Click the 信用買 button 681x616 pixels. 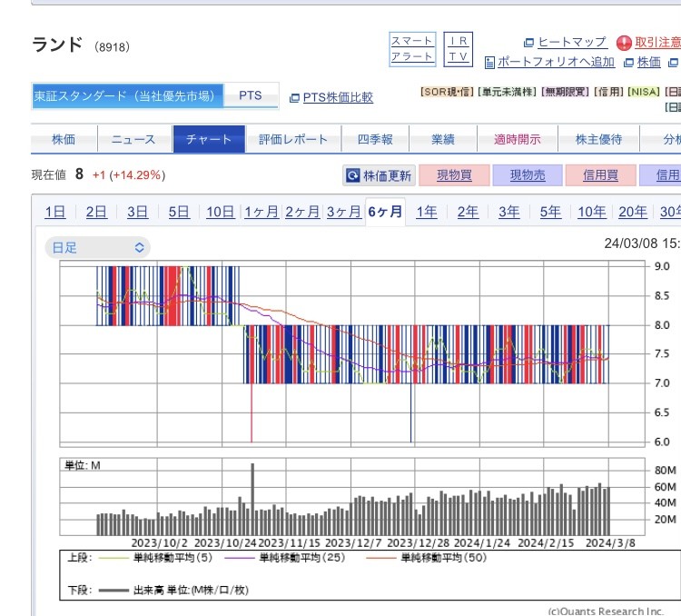(600, 176)
